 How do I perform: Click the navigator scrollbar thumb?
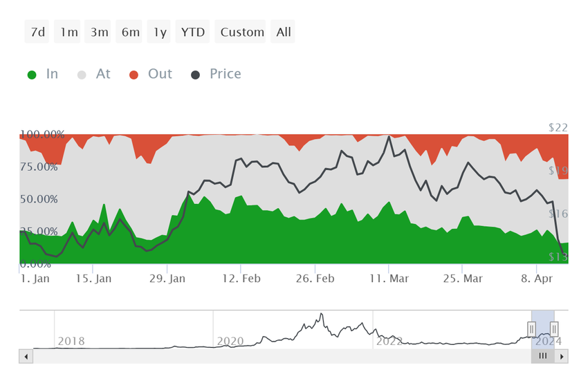(542, 357)
